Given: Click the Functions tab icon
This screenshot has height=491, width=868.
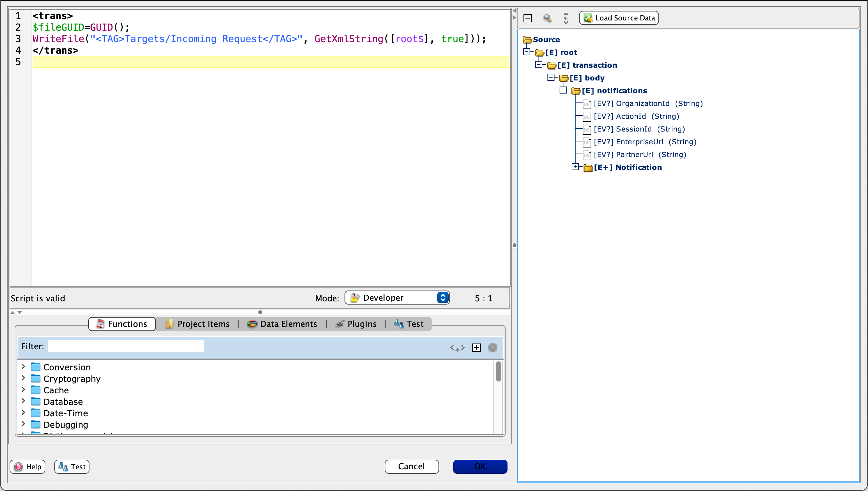Looking at the screenshot, I should coord(99,324).
